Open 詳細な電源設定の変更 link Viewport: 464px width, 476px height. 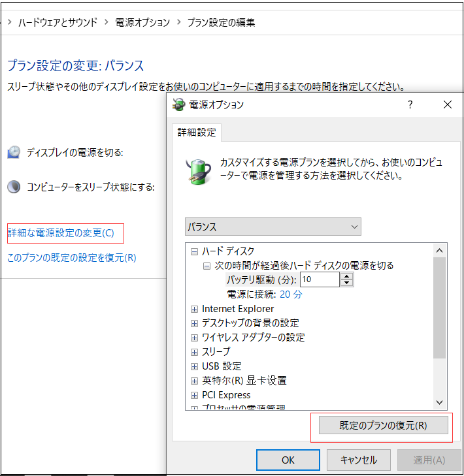click(61, 232)
